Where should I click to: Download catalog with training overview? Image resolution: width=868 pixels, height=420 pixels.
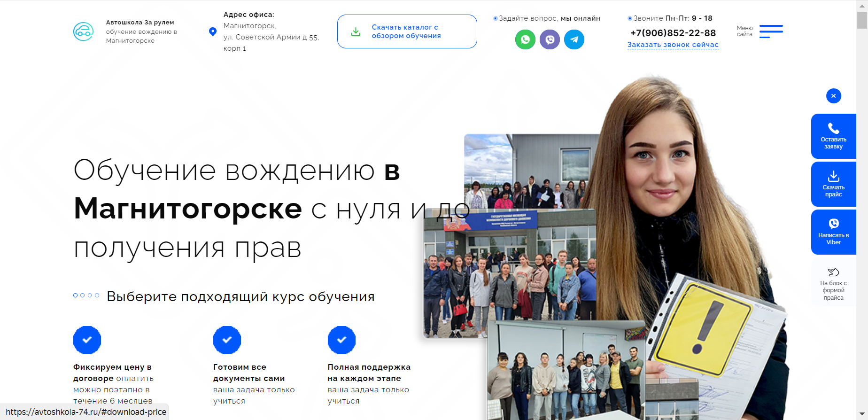pos(407,31)
